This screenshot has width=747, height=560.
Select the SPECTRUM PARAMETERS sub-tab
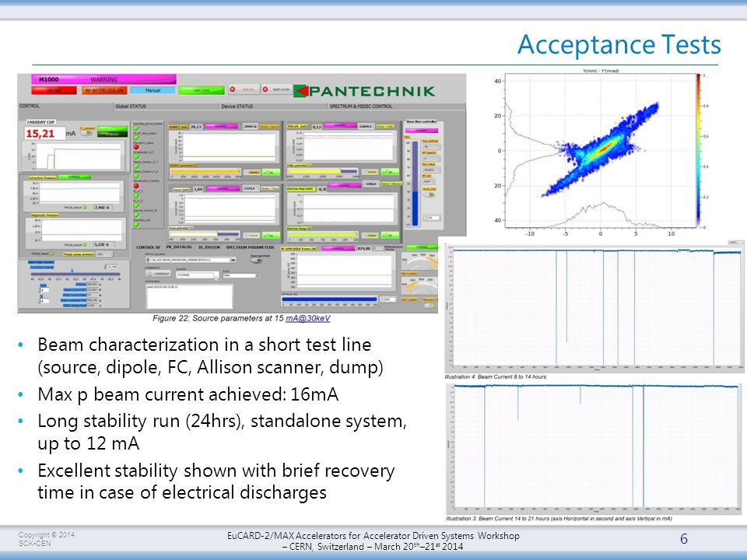tap(250, 247)
